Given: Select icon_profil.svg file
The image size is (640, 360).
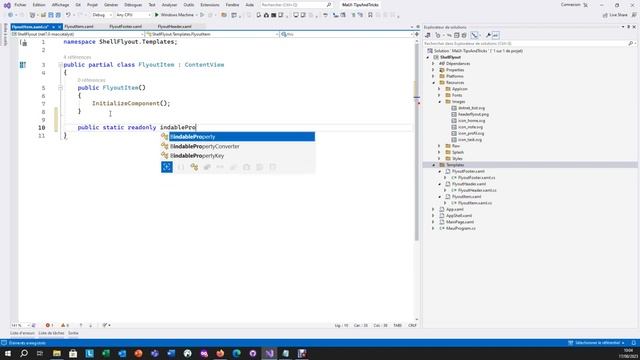Looking at the screenshot, I should click(471, 133).
